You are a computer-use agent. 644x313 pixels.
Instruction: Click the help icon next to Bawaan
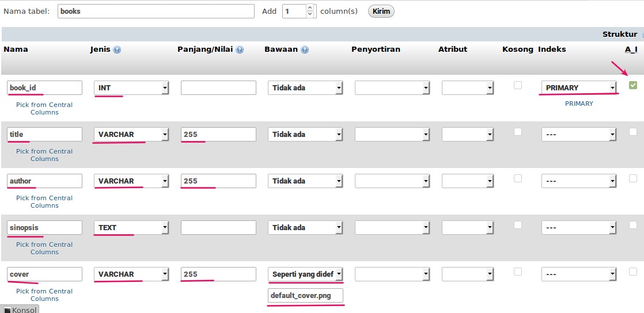pos(305,50)
